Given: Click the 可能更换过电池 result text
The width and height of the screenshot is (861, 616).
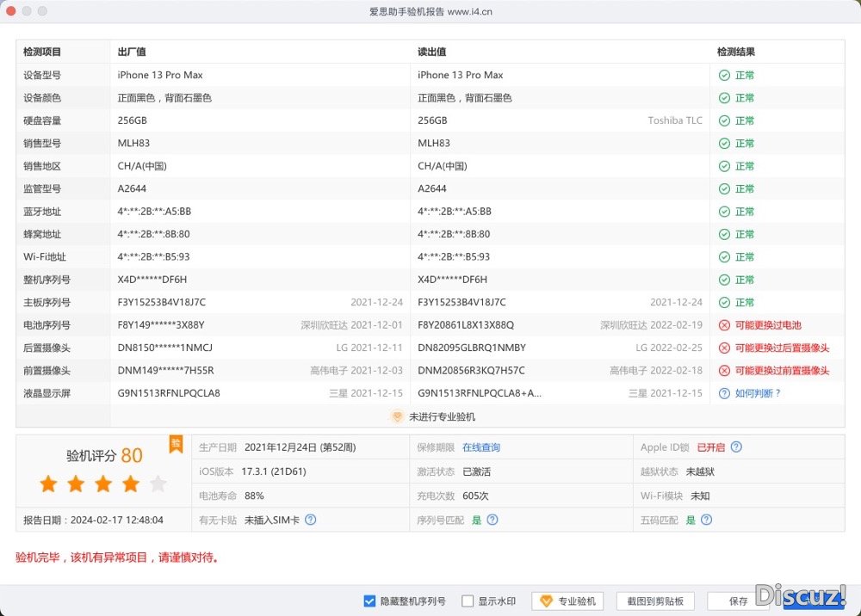Looking at the screenshot, I should 768,325.
